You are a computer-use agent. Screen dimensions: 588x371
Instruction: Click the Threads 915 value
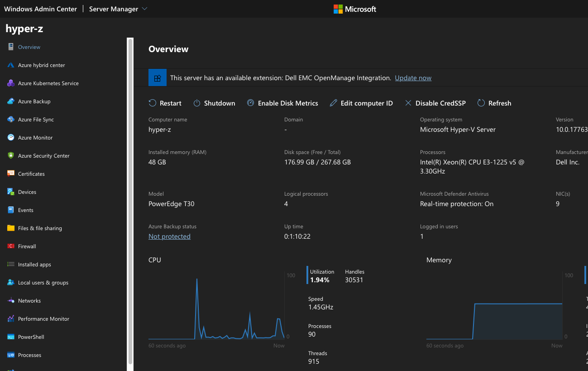tap(314, 361)
